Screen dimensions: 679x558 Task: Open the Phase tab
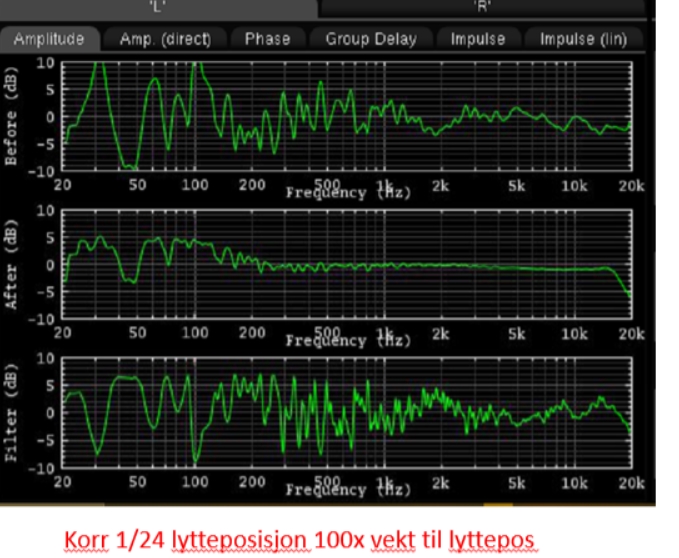(268, 39)
